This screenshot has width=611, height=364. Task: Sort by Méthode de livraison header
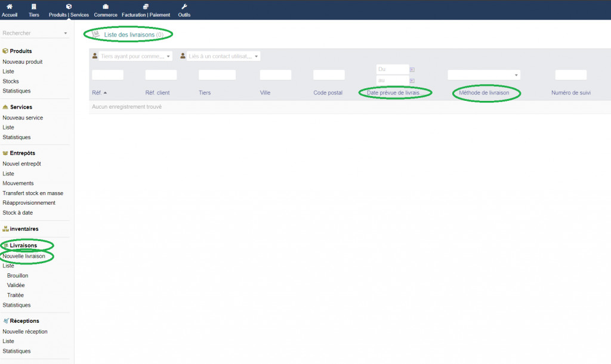coord(484,92)
